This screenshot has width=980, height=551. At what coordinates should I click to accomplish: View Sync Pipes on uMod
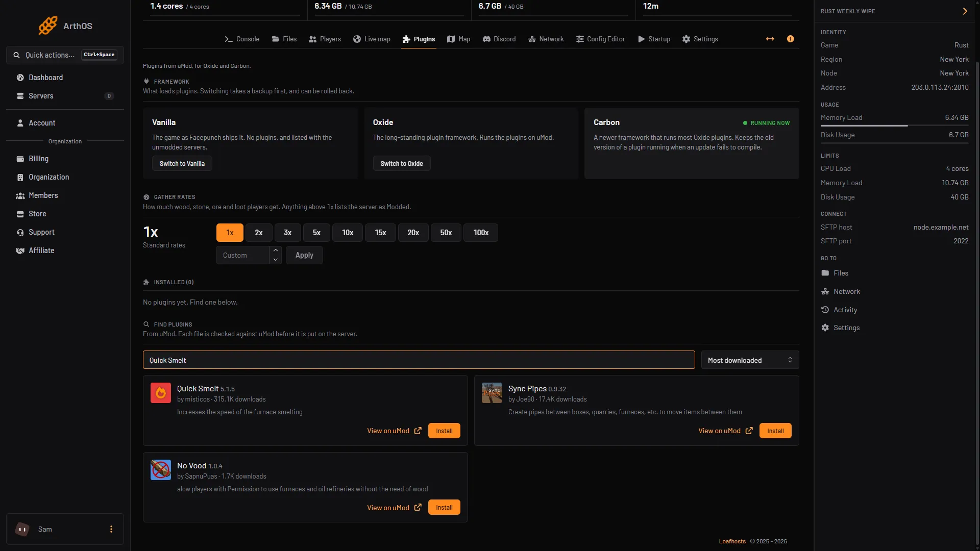tap(725, 431)
